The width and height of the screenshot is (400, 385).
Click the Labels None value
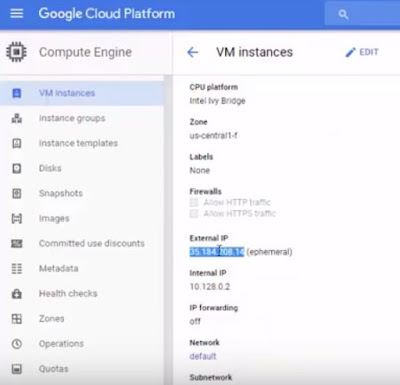(200, 171)
